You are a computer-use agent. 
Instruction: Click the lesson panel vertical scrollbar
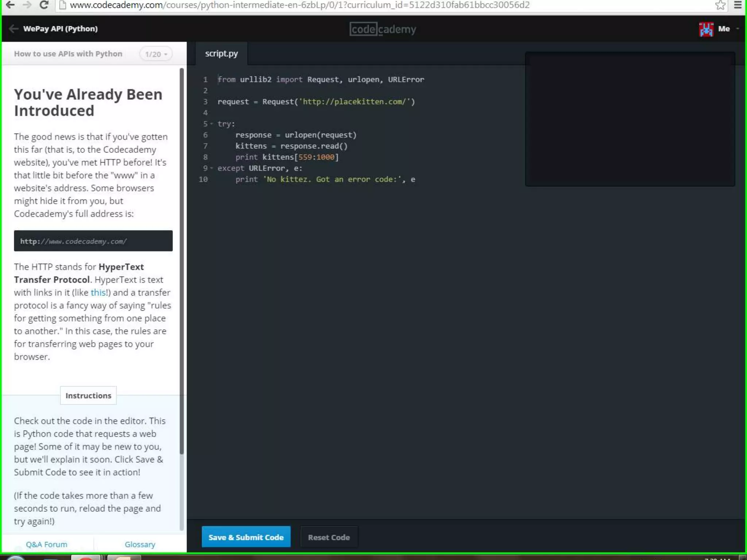click(182, 261)
